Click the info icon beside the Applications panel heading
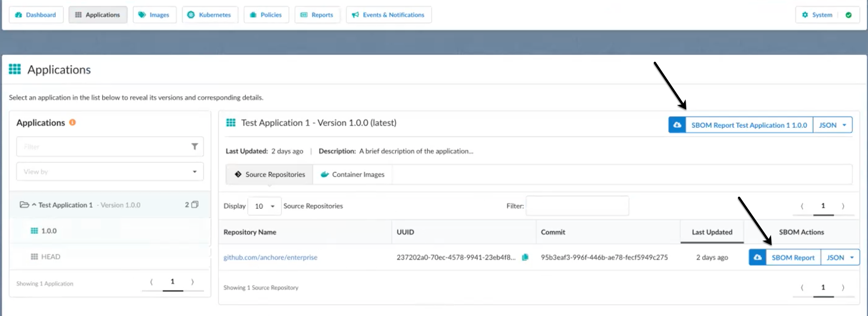 (x=72, y=123)
